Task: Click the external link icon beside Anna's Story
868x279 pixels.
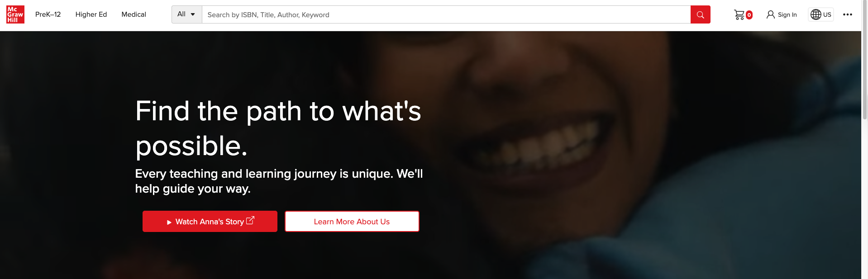Action: (250, 220)
